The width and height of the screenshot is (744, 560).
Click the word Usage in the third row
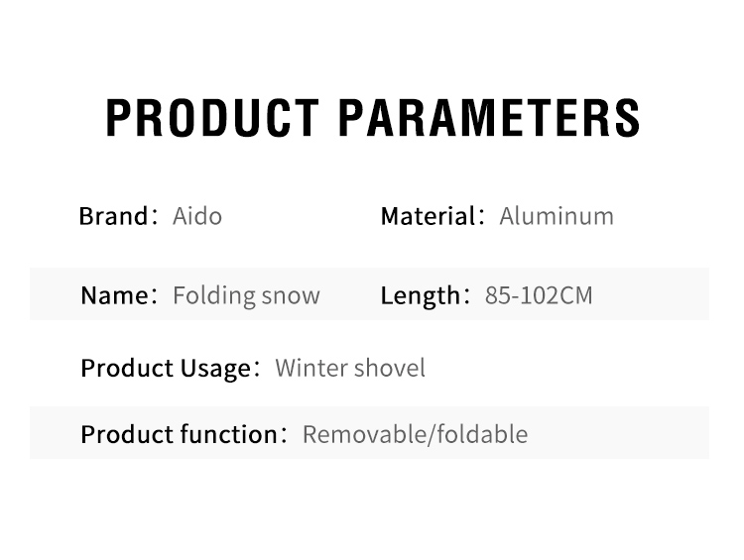[215, 370]
